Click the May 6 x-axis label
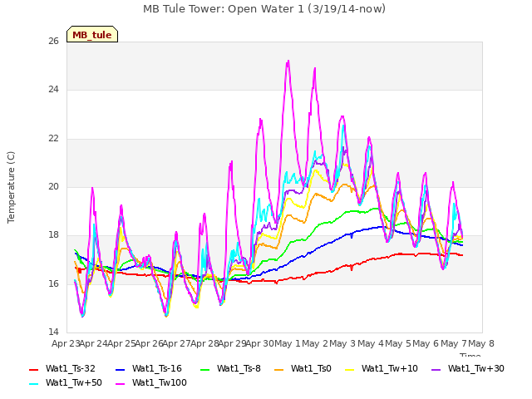Image resolution: width=532 pixels, height=399 pixels. (426, 343)
